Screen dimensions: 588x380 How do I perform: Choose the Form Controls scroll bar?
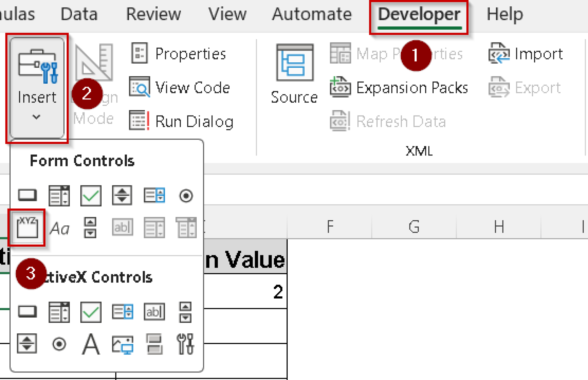pos(90,227)
